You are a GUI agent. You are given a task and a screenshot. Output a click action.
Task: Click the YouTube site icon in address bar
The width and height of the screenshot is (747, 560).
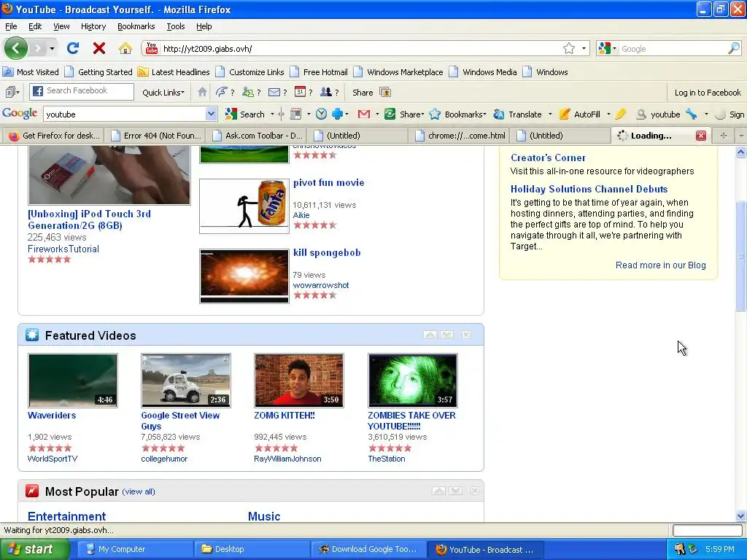(x=152, y=48)
